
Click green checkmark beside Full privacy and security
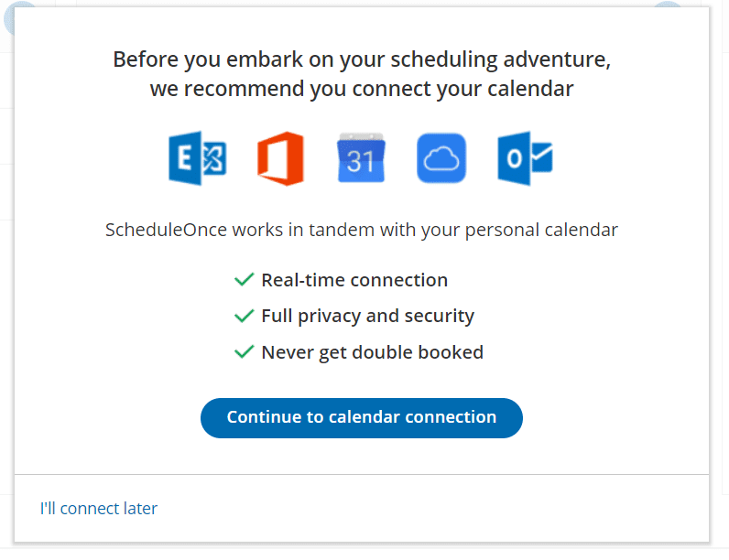point(245,316)
